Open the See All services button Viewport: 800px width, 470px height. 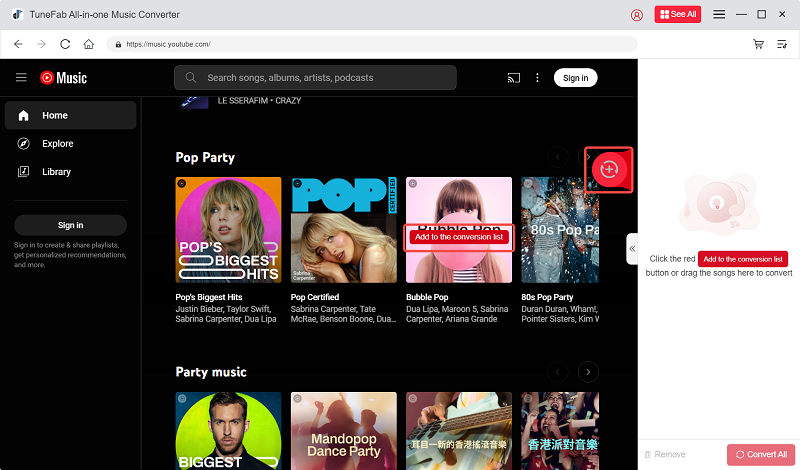[678, 14]
